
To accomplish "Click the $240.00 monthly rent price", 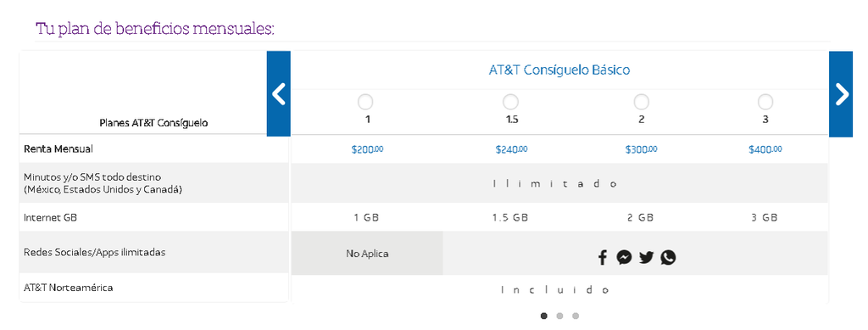I will tap(511, 149).
